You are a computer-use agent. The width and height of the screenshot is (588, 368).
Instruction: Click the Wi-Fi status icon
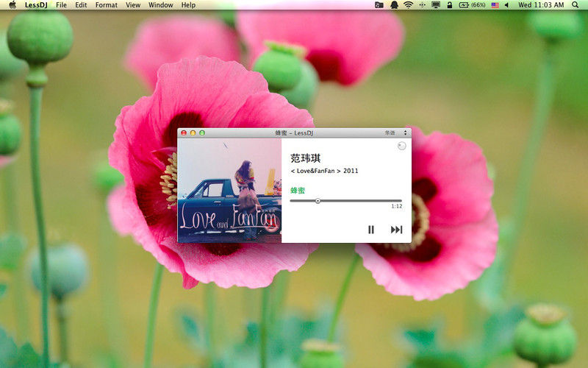click(409, 5)
